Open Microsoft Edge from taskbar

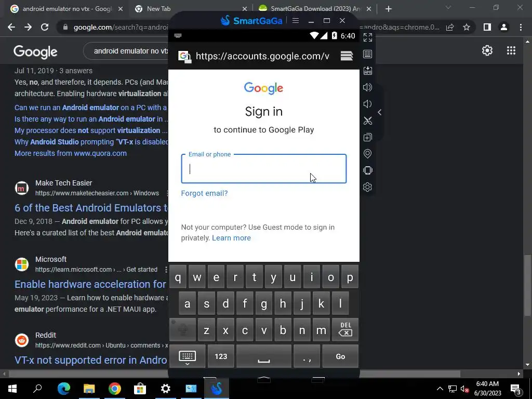tap(64, 389)
